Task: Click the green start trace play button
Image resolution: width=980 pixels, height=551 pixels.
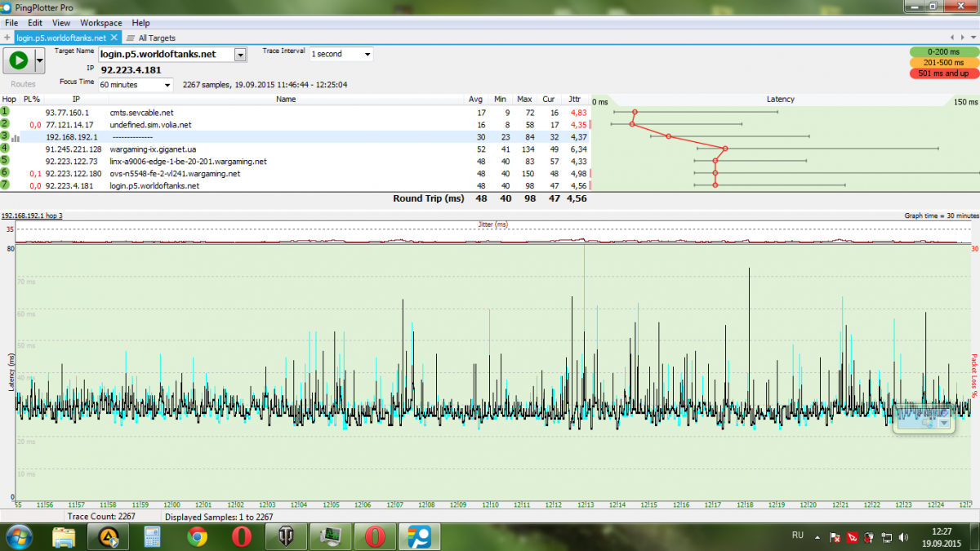Action: [x=18, y=60]
